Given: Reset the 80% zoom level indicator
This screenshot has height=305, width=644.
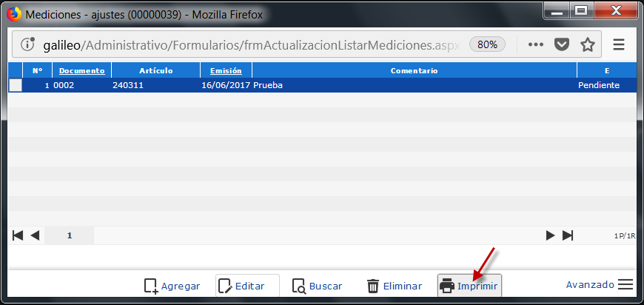Looking at the screenshot, I should click(x=487, y=44).
